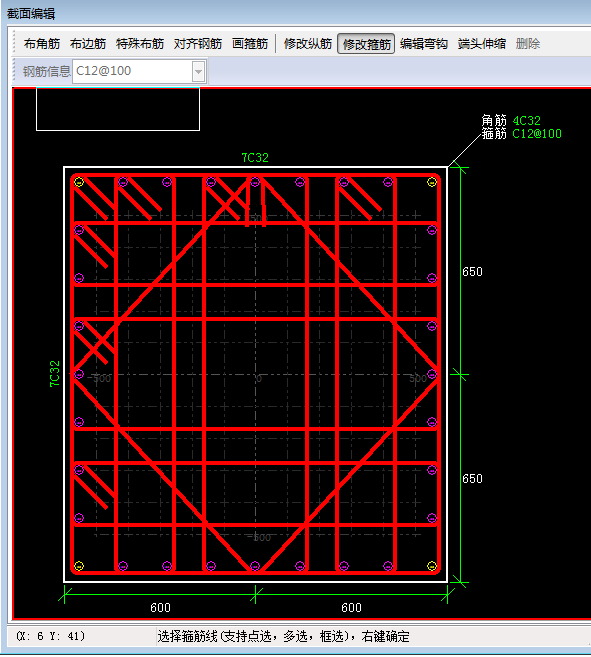The height and width of the screenshot is (657, 591).
Task: Click the X Y coordinate status readout
Action: [50, 636]
